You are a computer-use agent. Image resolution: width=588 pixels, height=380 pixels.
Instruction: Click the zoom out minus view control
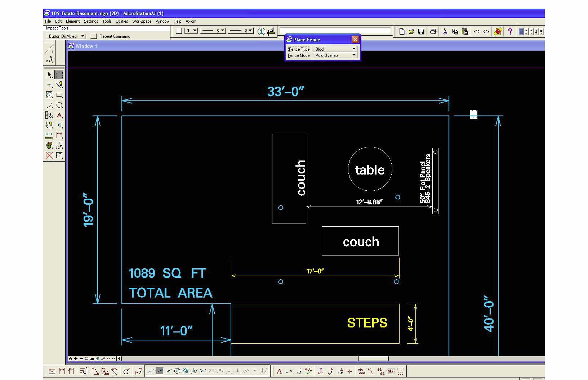click(81, 358)
